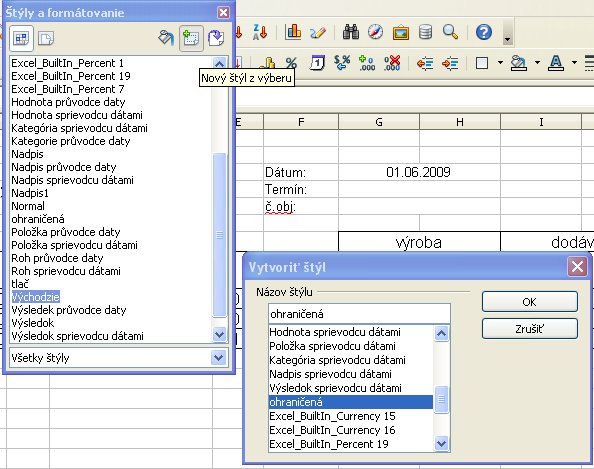Select column G header
594x469 pixels.
pos(379,122)
